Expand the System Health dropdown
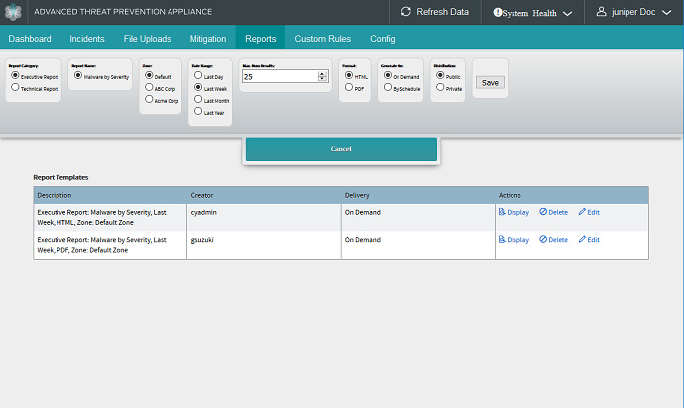The height and width of the screenshot is (408, 684). 567,13
